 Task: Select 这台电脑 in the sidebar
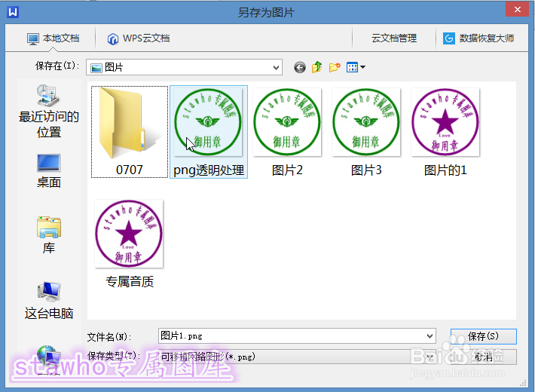coord(49,301)
